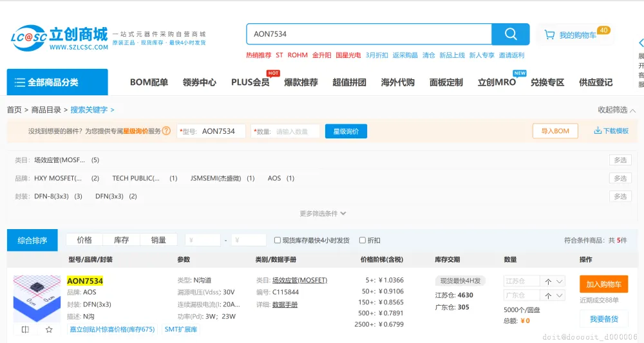
Task: Open the shopping cart icon
Action: pos(549,35)
